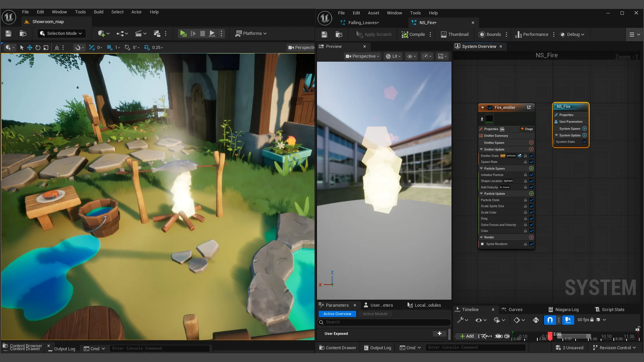
Task: Click the Compile button
Action: pyautogui.click(x=414, y=35)
